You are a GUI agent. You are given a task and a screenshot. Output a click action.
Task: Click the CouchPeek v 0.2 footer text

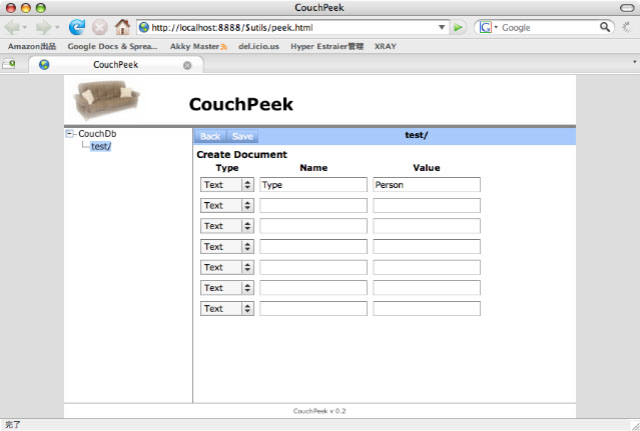319,411
